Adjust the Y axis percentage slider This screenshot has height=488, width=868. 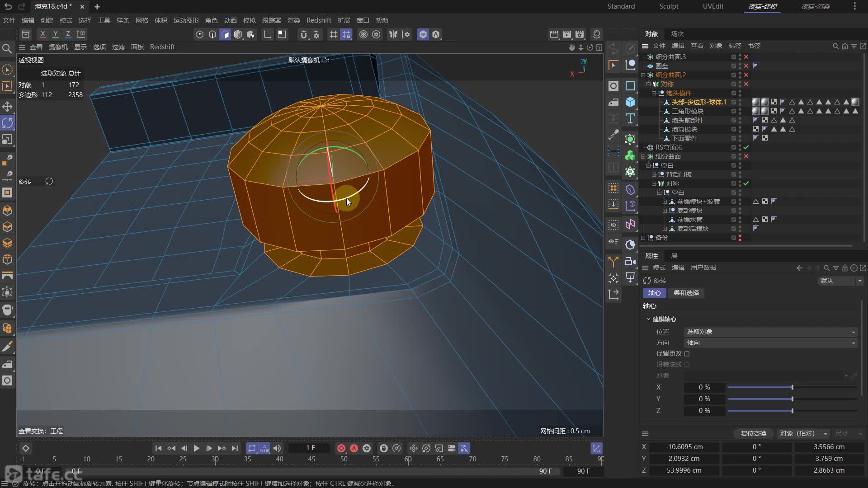click(x=793, y=399)
